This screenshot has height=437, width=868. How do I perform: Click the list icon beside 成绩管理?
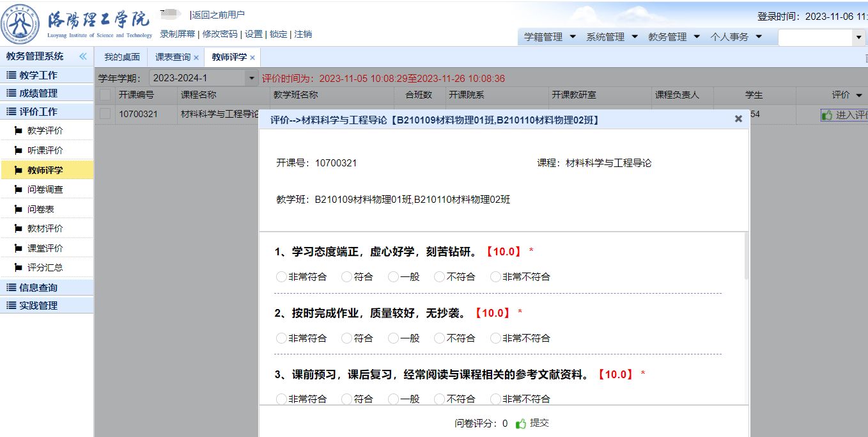coord(11,93)
